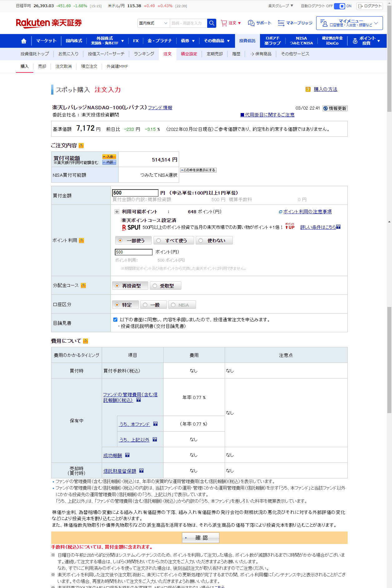Open the 国内株式 search category dropdown

pos(153,23)
